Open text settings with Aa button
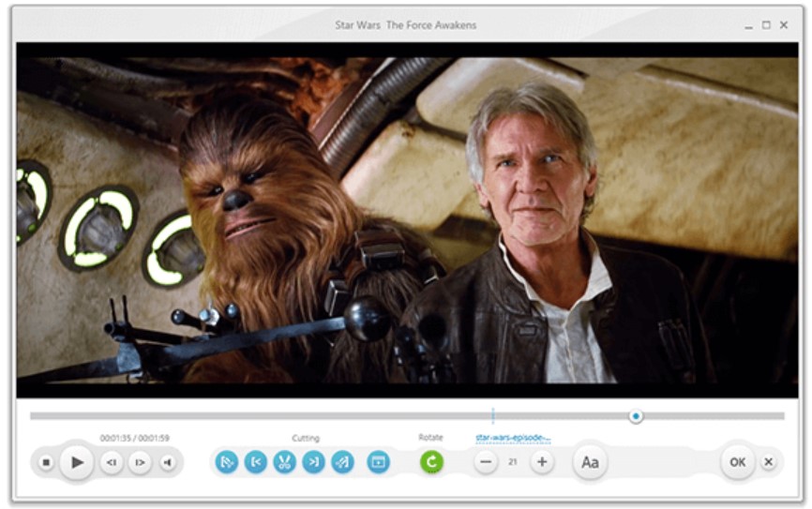Viewport: 812px width, 509px height. (590, 462)
